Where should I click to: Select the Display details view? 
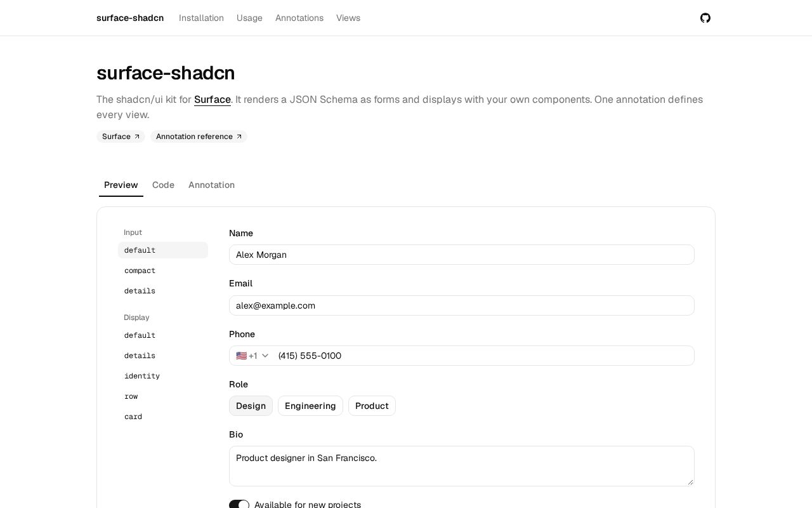coord(163,356)
